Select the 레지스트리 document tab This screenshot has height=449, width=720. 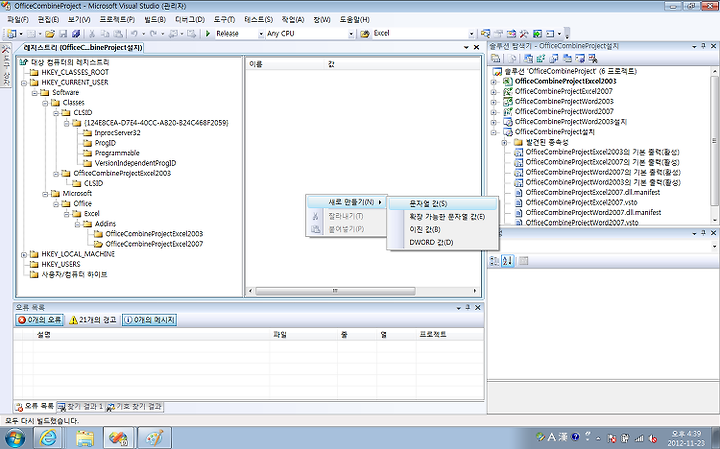pyautogui.click(x=83, y=47)
